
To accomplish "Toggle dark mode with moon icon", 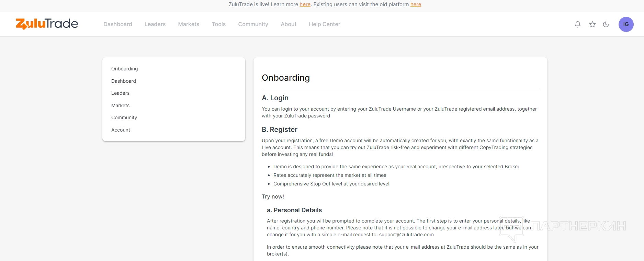I will 606,24.
